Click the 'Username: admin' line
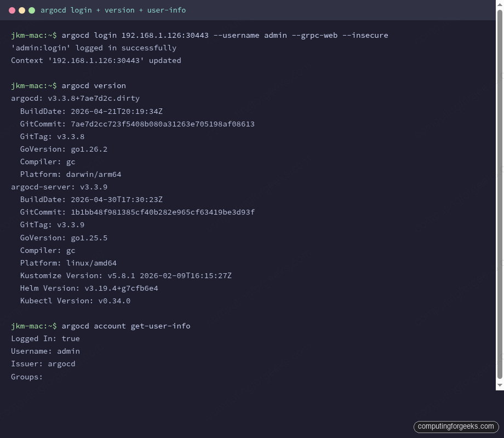504x438 pixels. point(45,351)
